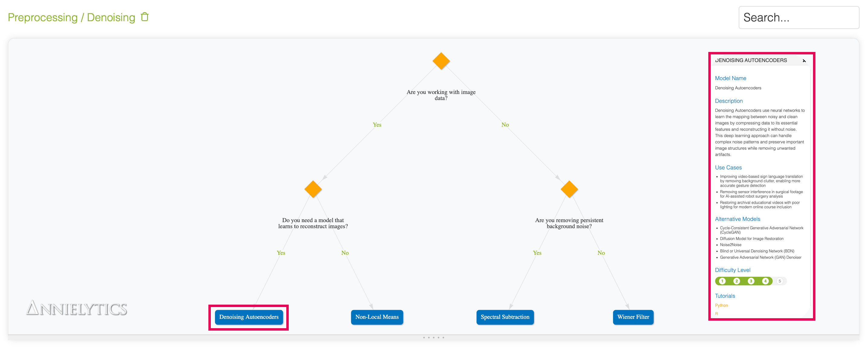Click difficulty level circle 3
868x356 pixels.
[x=751, y=281]
